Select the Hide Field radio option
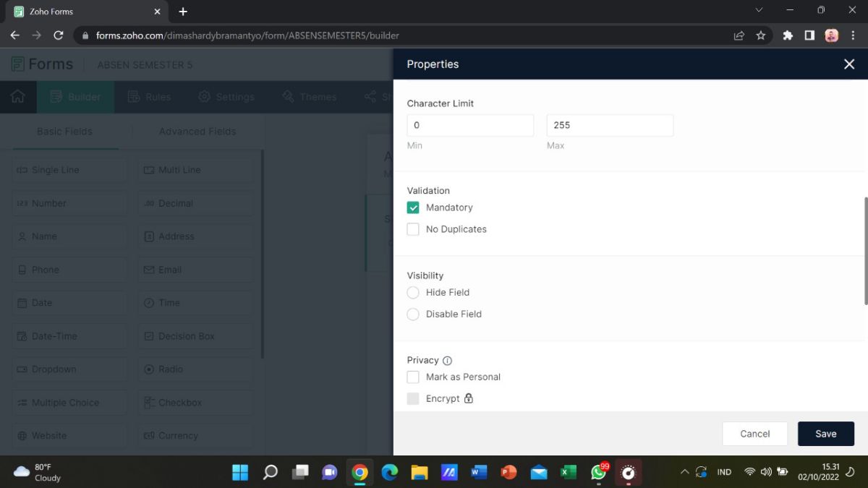 [x=413, y=292]
